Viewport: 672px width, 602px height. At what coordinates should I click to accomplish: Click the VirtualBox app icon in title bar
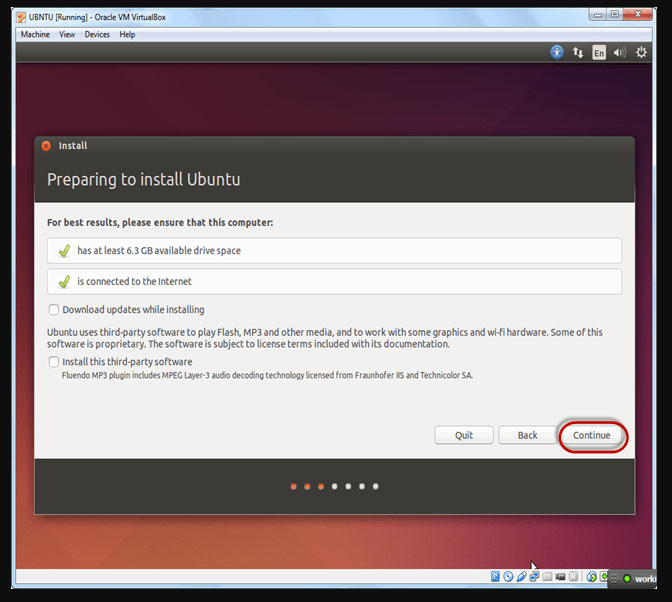(21, 17)
